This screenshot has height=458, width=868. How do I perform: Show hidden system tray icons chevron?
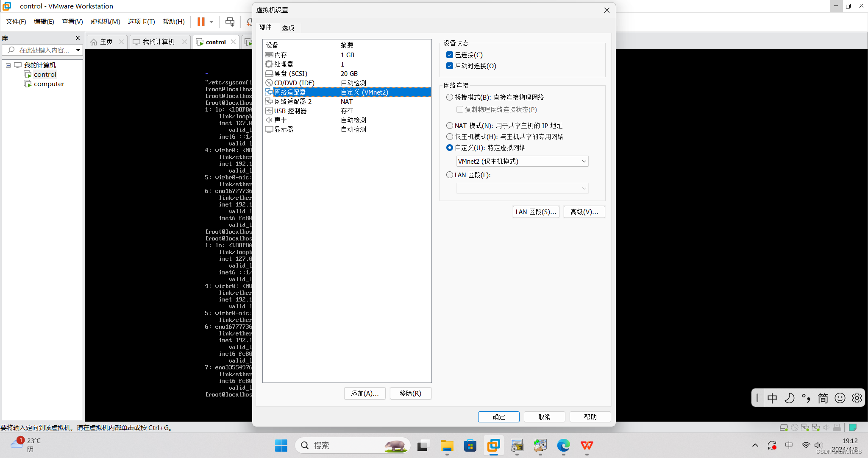tap(755, 445)
